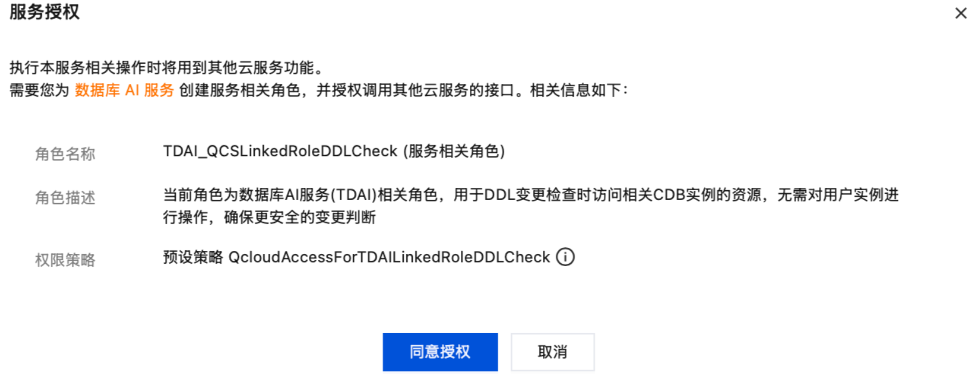Click the text 相关信息如下
The image size is (980, 378).
tap(575, 91)
